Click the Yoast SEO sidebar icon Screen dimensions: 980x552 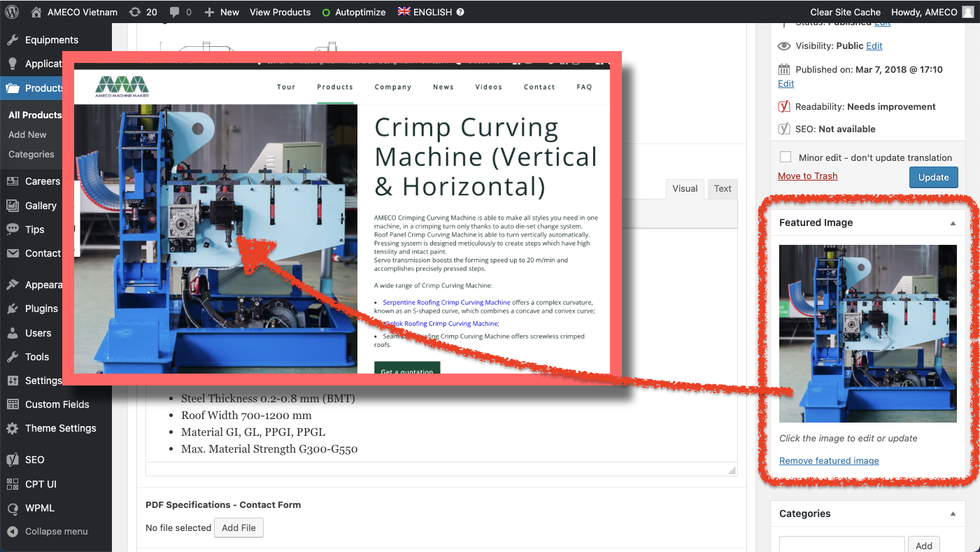[x=13, y=460]
